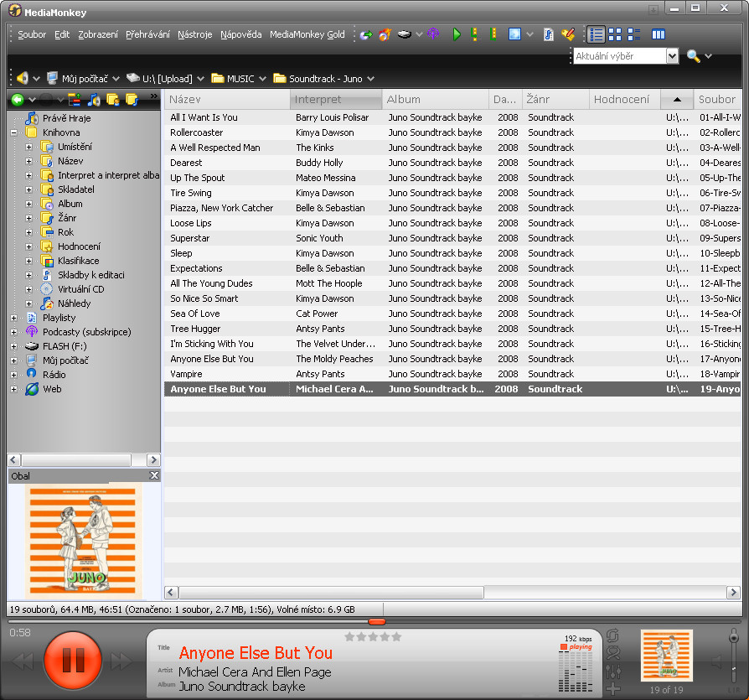Show hidden sidebar toolbar items chevron
Image resolution: width=749 pixels, height=700 pixels.
click(x=154, y=96)
